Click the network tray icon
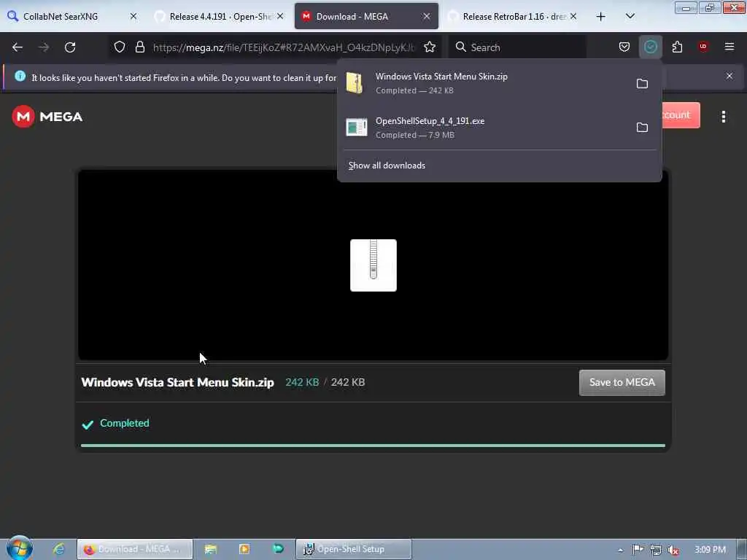 (x=656, y=550)
